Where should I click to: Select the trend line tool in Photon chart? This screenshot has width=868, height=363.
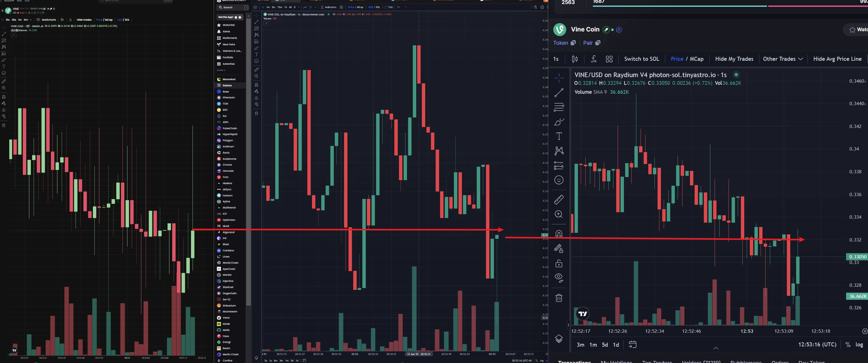point(559,93)
